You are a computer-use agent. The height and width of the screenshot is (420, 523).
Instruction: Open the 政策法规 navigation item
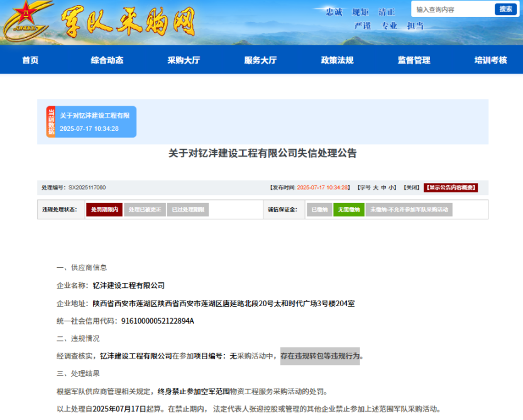pyautogui.click(x=337, y=60)
